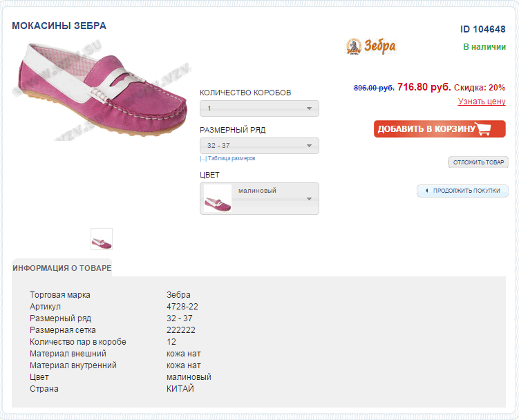
Task: Click the В наличии availability status
Action: click(484, 46)
